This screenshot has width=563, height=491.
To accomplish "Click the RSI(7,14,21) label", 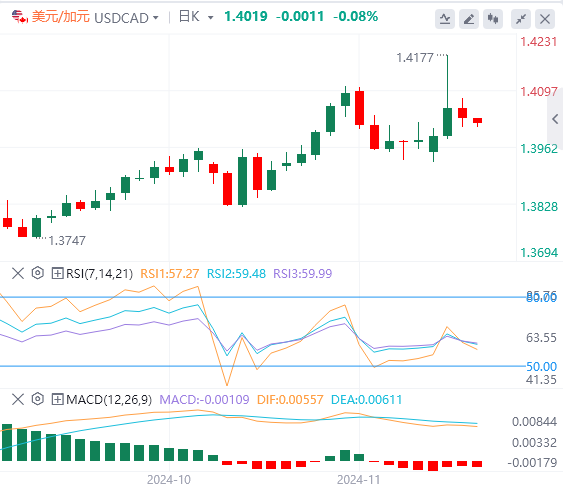I will tap(99, 274).
